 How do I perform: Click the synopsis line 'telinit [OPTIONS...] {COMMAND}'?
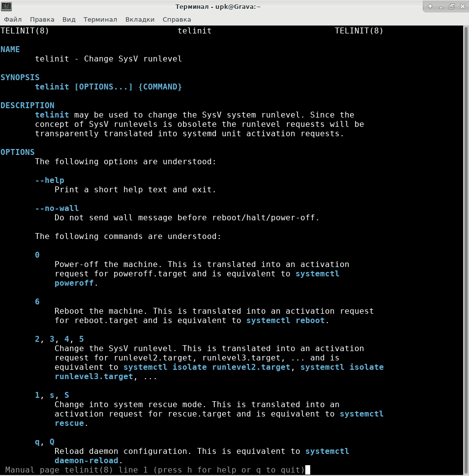(108, 87)
